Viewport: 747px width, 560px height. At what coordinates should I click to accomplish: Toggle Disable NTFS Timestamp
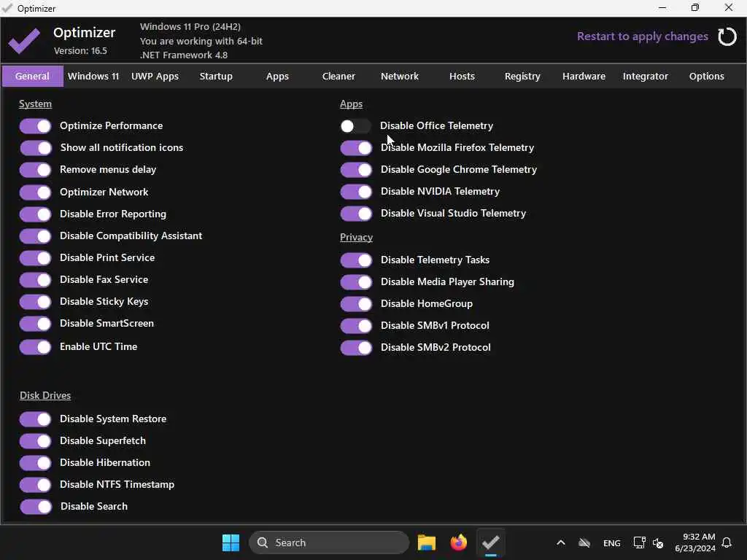(35, 485)
